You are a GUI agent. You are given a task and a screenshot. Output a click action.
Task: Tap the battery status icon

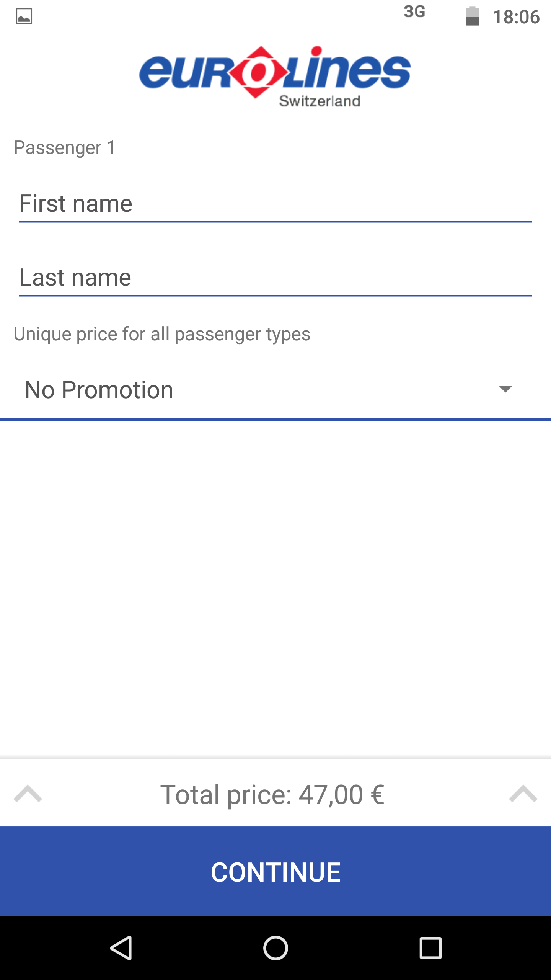coord(472,16)
